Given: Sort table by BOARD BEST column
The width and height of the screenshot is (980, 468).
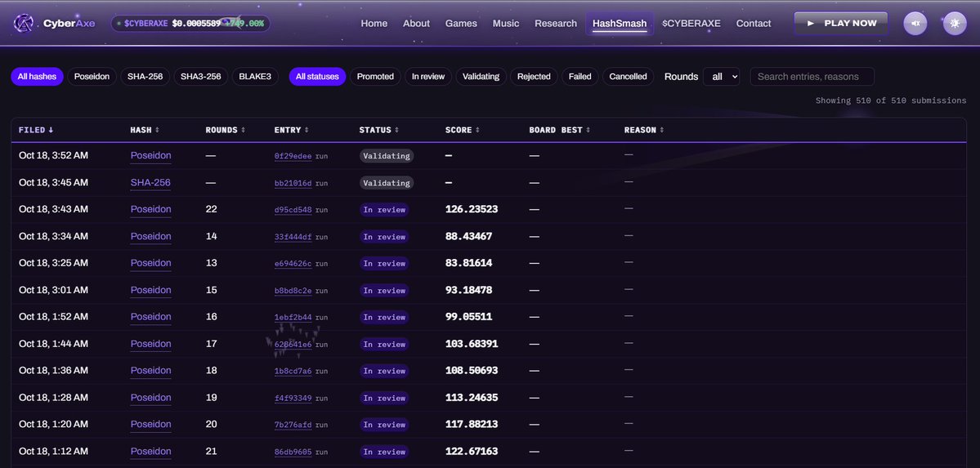Looking at the screenshot, I should click(x=560, y=130).
